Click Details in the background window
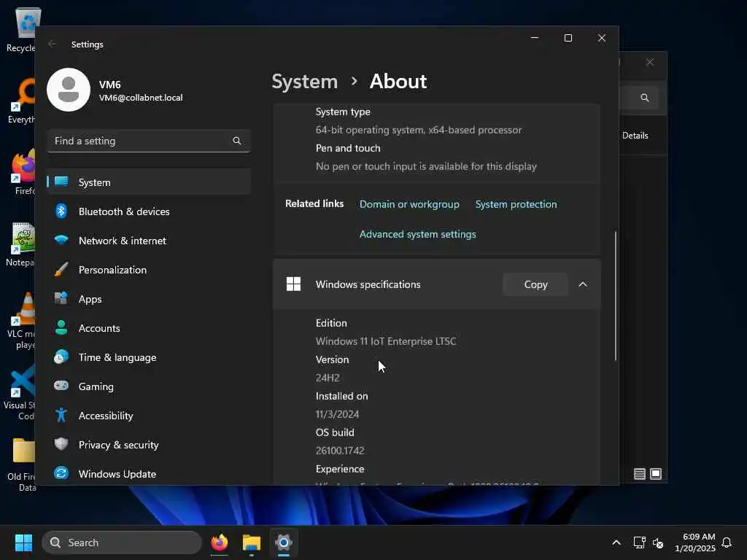This screenshot has width=747, height=560. (x=635, y=136)
